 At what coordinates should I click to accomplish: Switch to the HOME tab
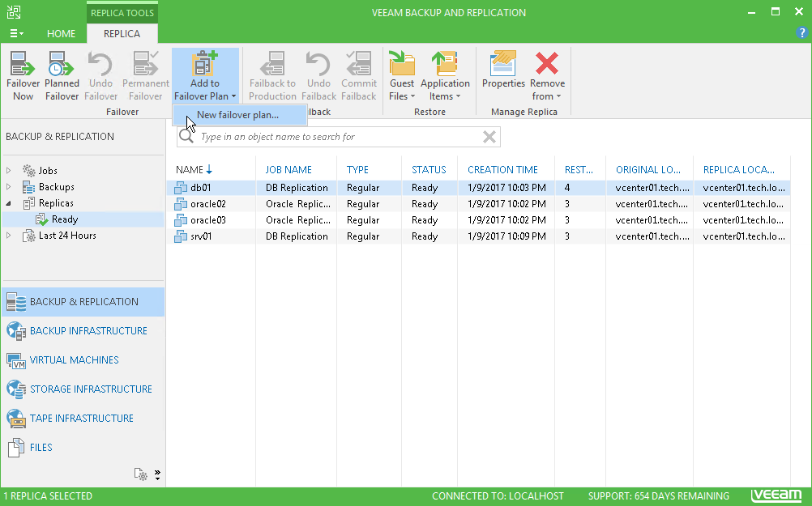[x=61, y=34]
